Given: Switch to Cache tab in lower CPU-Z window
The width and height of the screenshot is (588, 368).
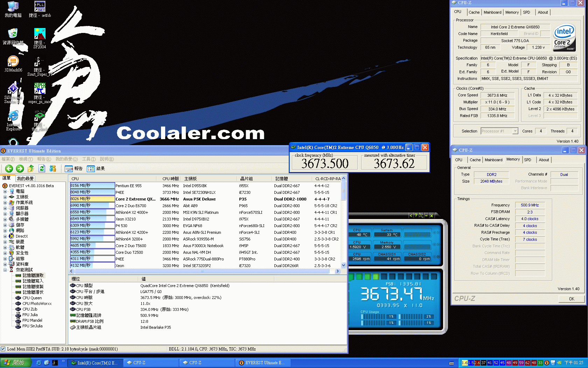Looking at the screenshot, I should (475, 160).
